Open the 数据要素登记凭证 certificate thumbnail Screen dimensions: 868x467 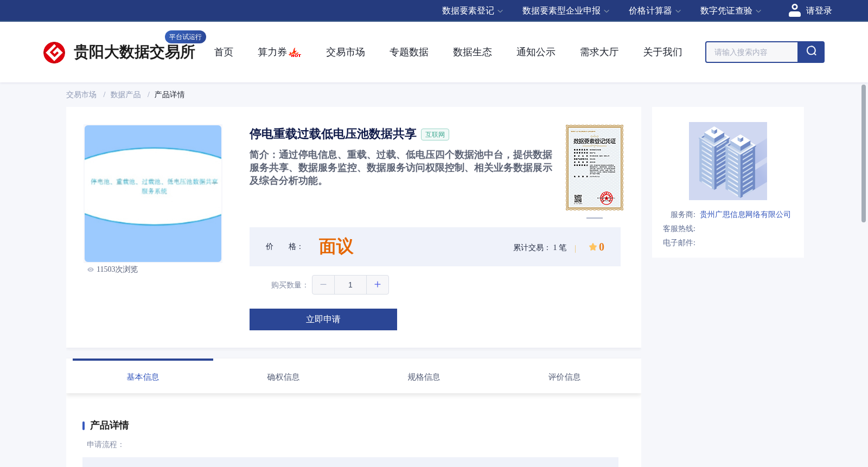595,168
